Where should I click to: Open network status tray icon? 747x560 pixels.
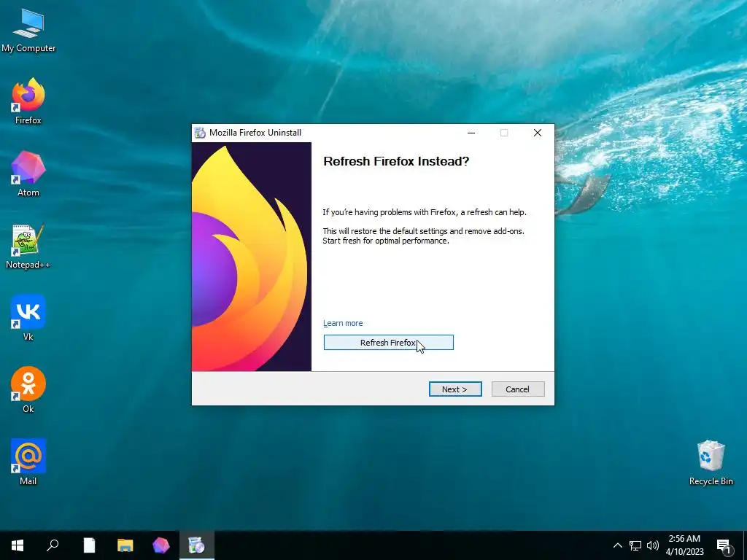coord(635,545)
